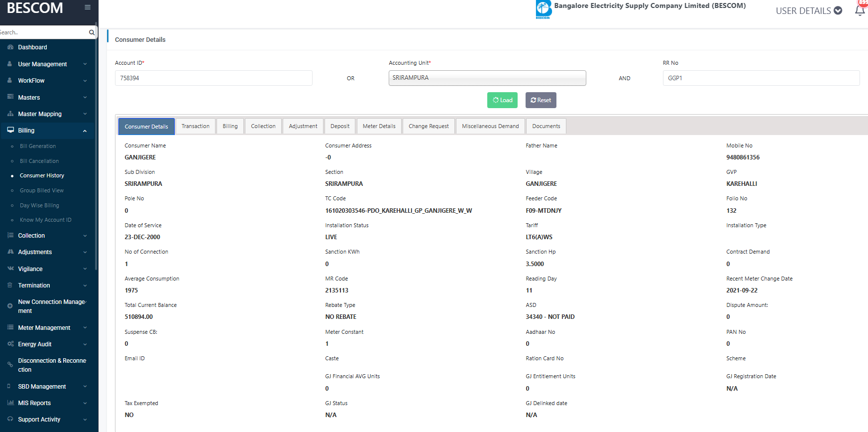Image resolution: width=868 pixels, height=432 pixels.
Task: Open the Adjustment tab
Action: (303, 126)
